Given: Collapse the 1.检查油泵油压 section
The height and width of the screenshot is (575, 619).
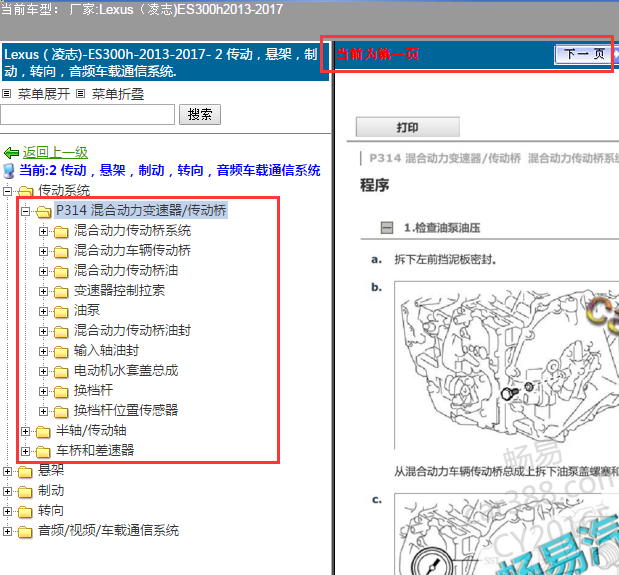Looking at the screenshot, I should point(387,228).
